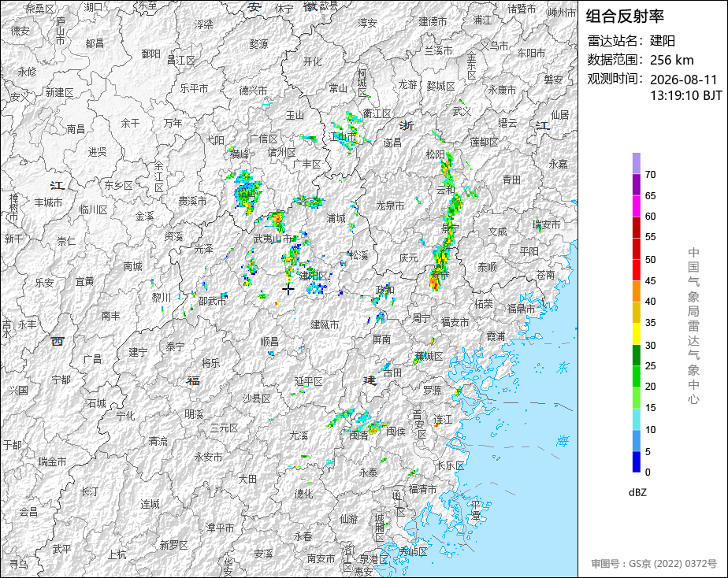
Task: Click the 泰顺 county label
Action: pyautogui.click(x=487, y=267)
